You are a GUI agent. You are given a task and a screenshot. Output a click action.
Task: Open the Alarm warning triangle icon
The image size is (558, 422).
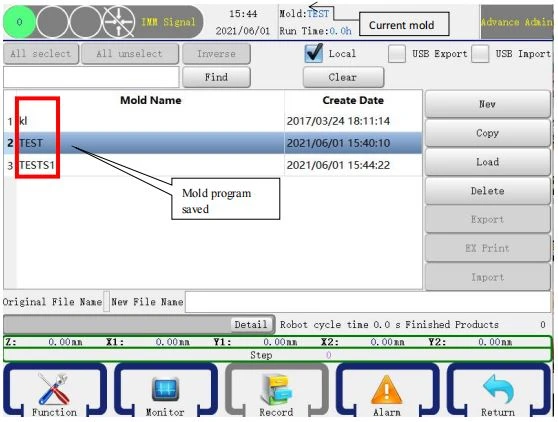pos(386,390)
